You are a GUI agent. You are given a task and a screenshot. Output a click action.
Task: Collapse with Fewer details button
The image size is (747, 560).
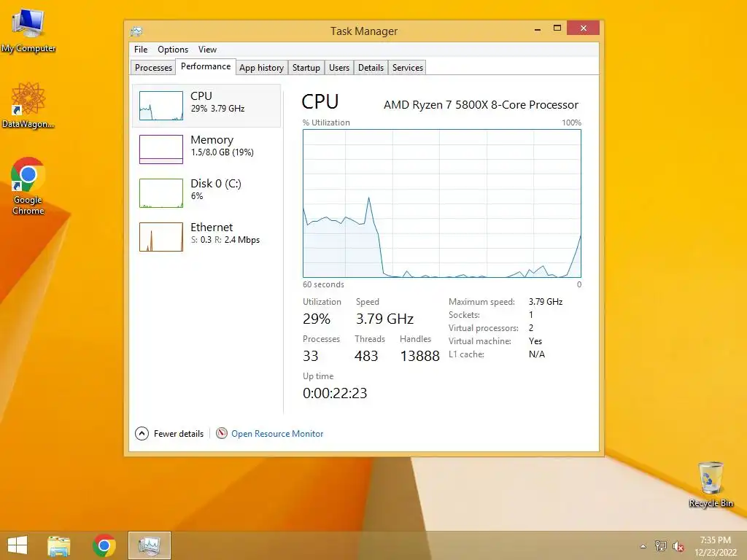169,434
